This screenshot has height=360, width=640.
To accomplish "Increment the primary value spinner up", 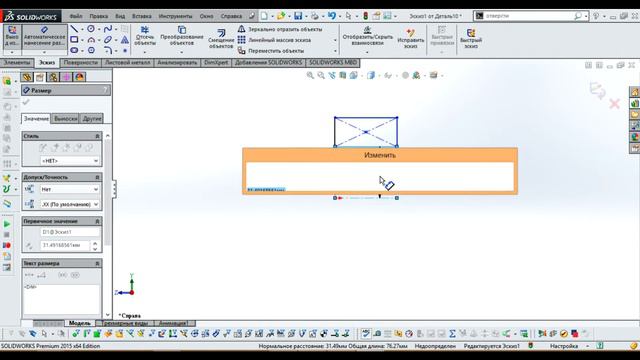I will 95,243.
